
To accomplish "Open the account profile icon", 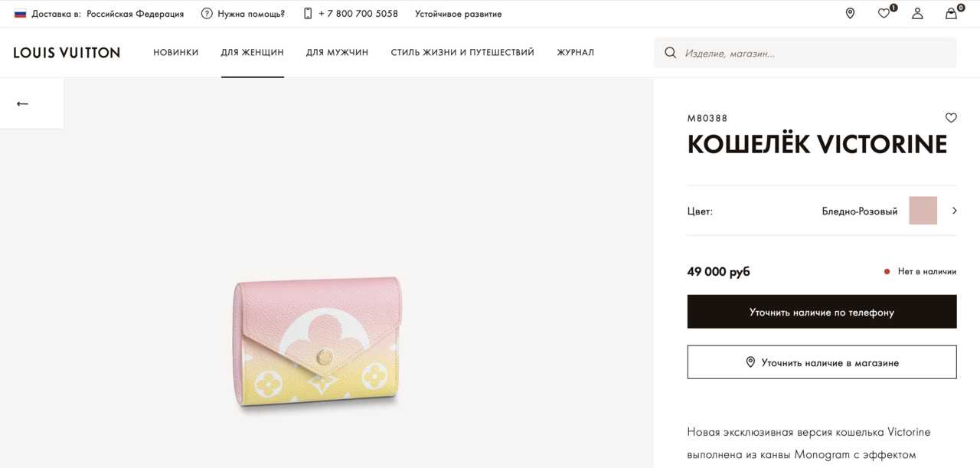I will [x=917, y=13].
